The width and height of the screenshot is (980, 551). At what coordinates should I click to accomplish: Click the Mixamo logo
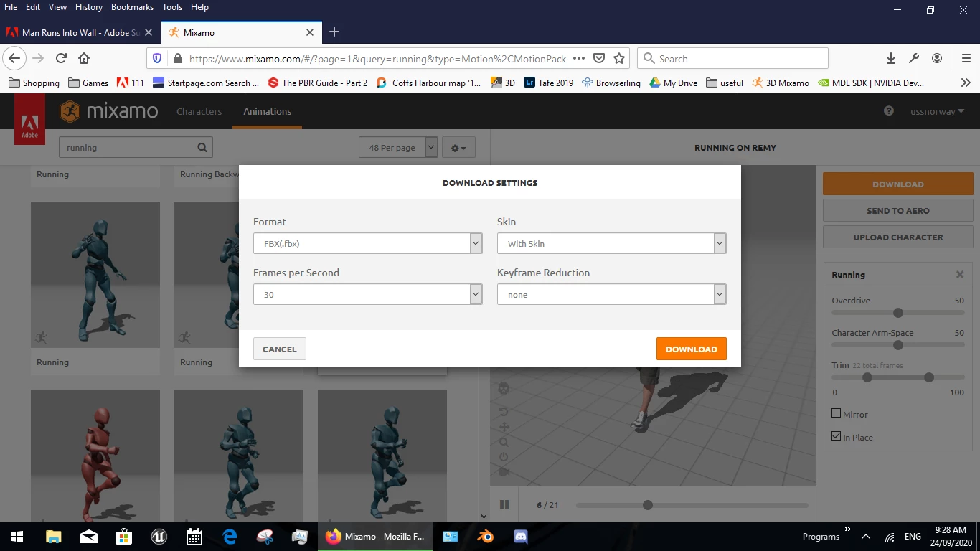pyautogui.click(x=108, y=111)
